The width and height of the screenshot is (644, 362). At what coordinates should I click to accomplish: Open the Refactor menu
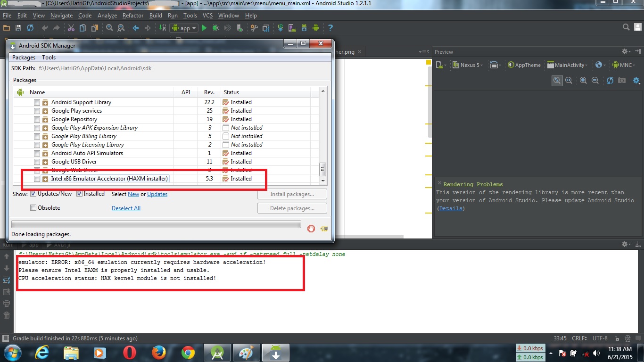(x=132, y=16)
